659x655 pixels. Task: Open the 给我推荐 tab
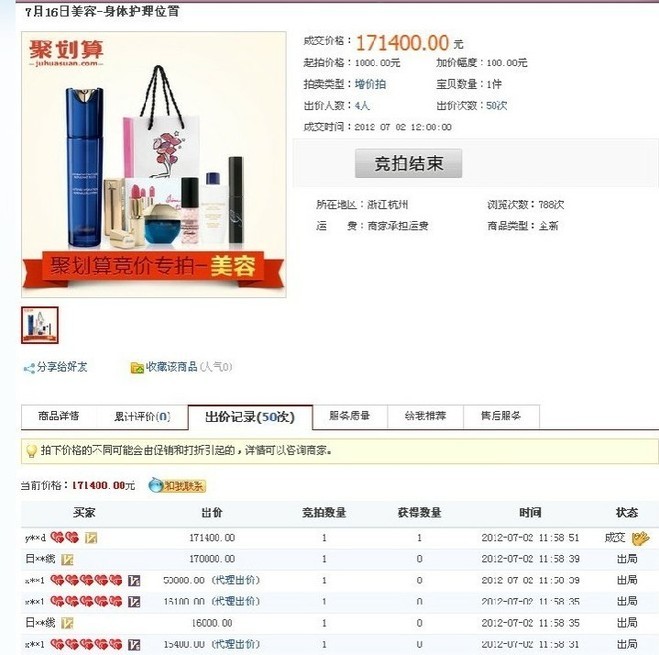(425, 416)
